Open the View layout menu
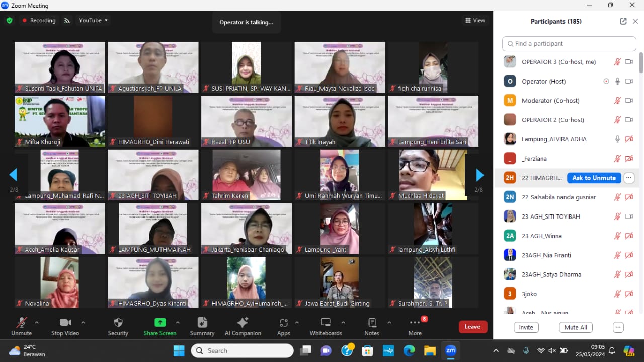The height and width of the screenshot is (362, 644). point(475,21)
